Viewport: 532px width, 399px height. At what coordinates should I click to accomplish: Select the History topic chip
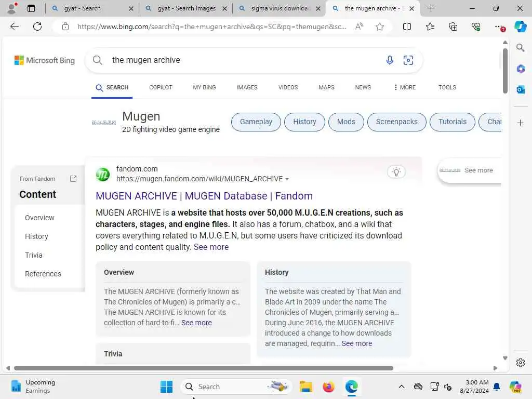pos(304,122)
